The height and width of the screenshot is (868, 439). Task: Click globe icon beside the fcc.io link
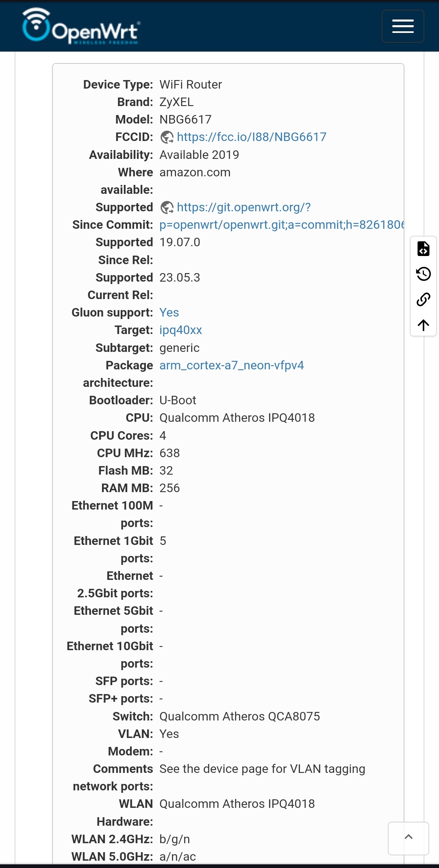click(x=167, y=137)
